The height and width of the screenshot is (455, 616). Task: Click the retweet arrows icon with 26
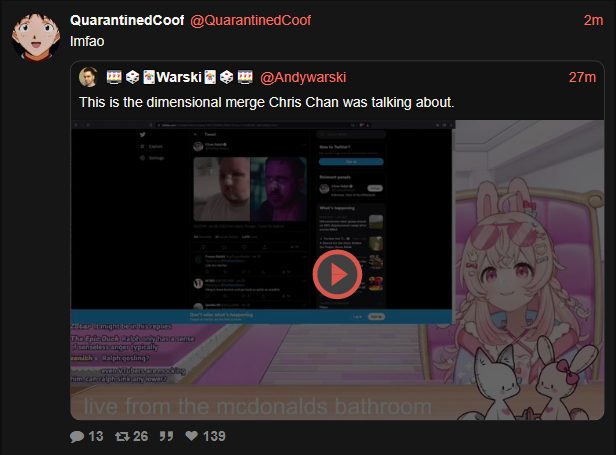click(122, 436)
